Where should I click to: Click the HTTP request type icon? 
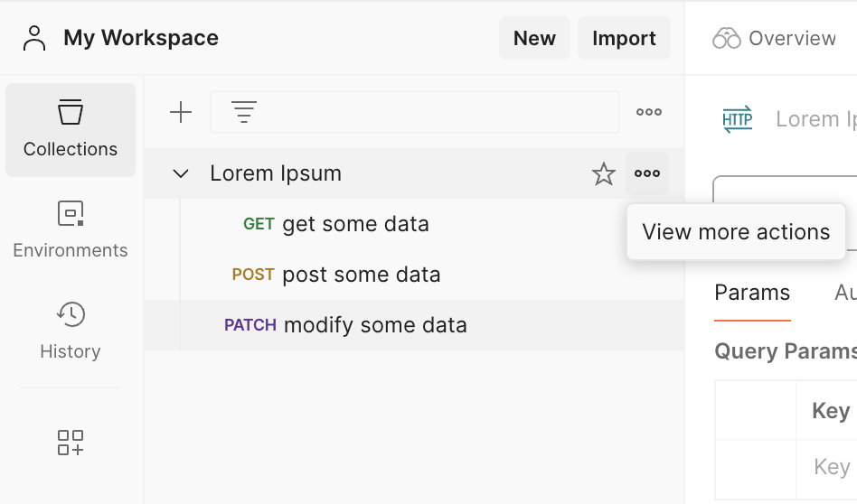tap(738, 119)
